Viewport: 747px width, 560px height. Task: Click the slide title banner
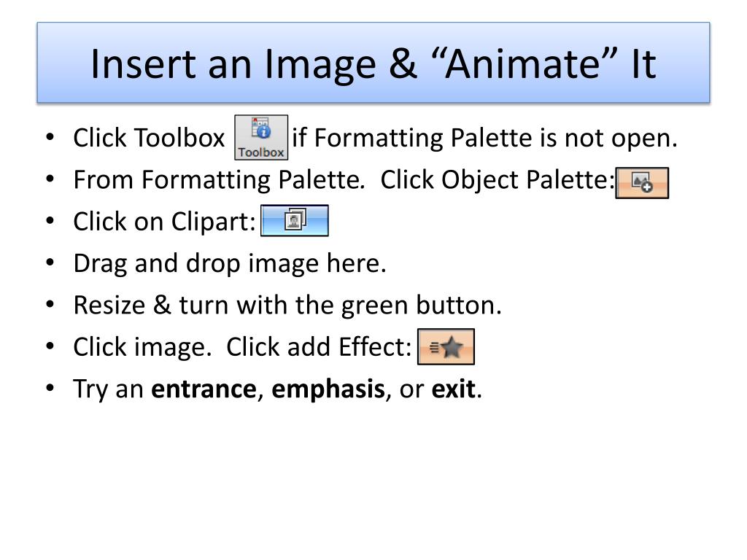click(x=373, y=63)
